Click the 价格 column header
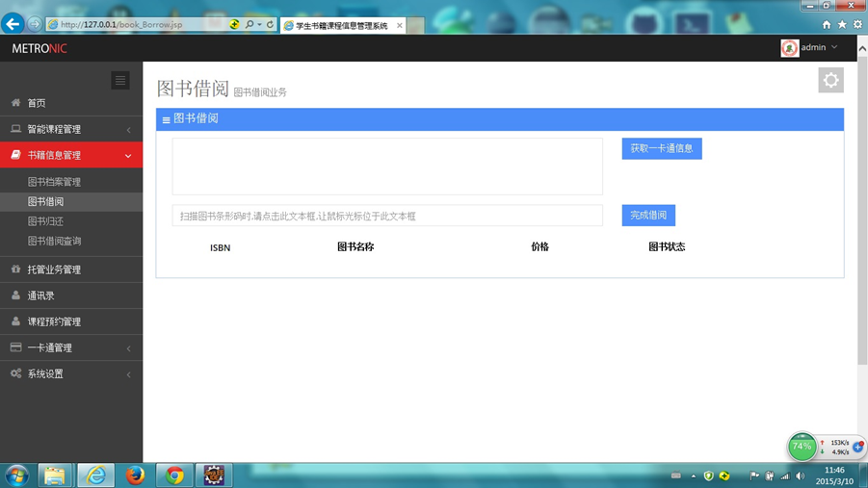The height and width of the screenshot is (488, 868). point(539,246)
